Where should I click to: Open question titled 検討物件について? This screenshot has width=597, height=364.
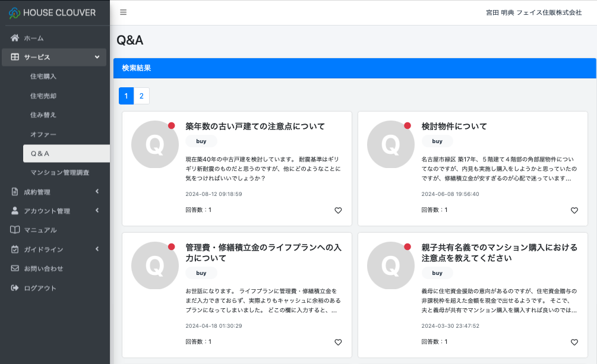454,126
